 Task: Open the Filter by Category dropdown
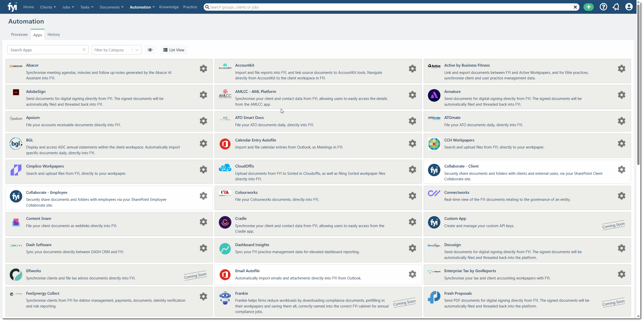point(116,50)
